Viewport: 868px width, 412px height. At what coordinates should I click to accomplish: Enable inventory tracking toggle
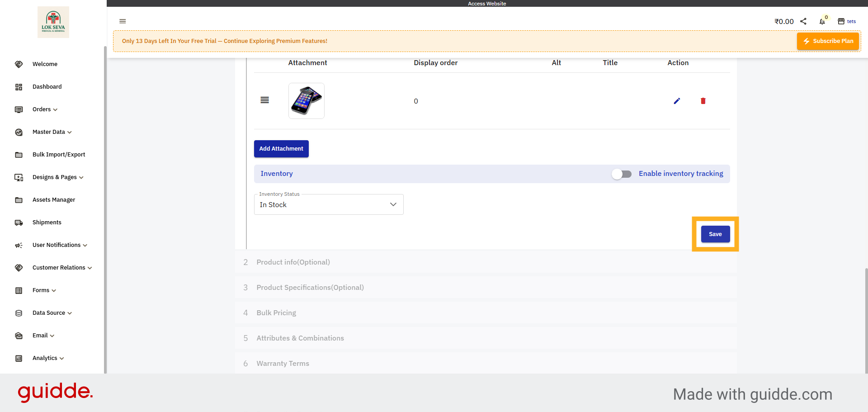tap(621, 174)
